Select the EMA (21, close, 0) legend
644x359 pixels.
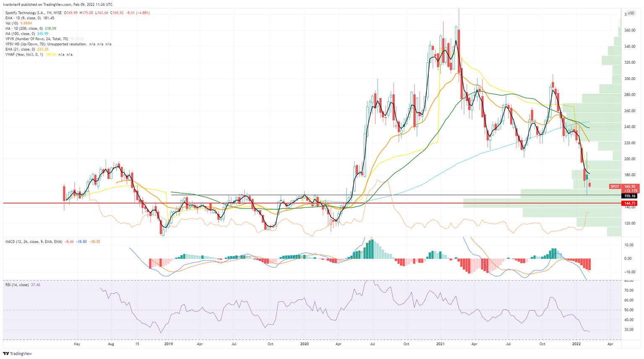pos(20,49)
